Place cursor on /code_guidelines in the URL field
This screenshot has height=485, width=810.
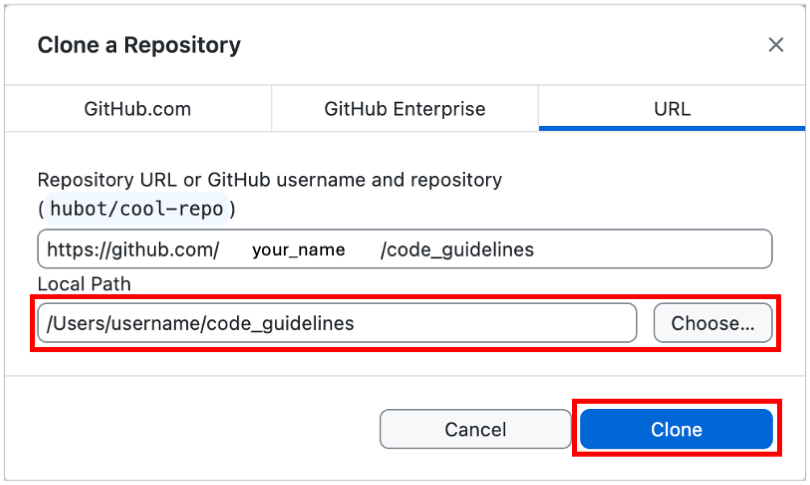click(457, 250)
